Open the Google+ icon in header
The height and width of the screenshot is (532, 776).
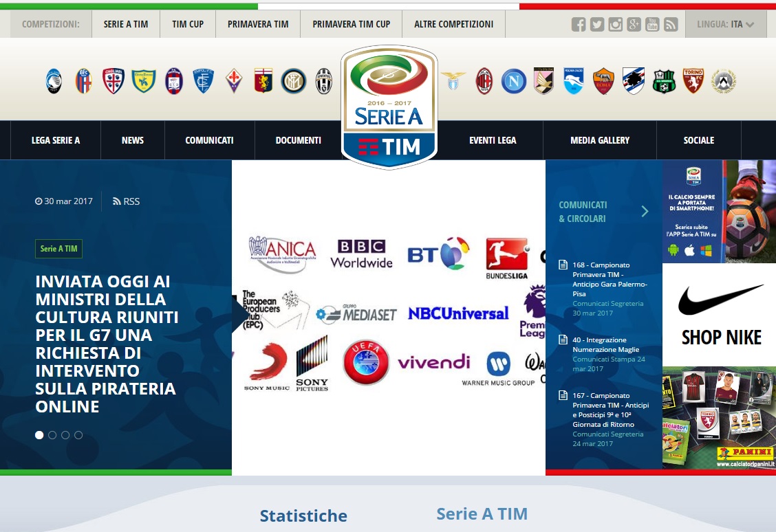[634, 24]
